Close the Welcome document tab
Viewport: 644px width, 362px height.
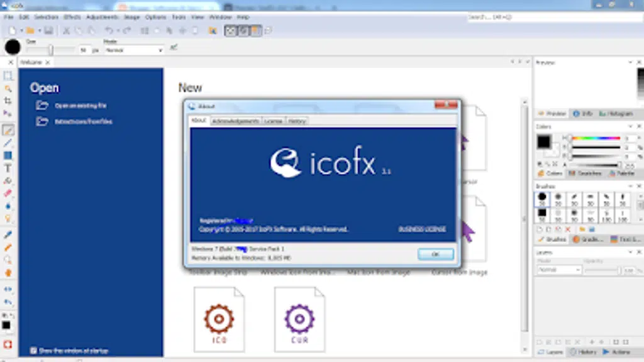point(48,62)
